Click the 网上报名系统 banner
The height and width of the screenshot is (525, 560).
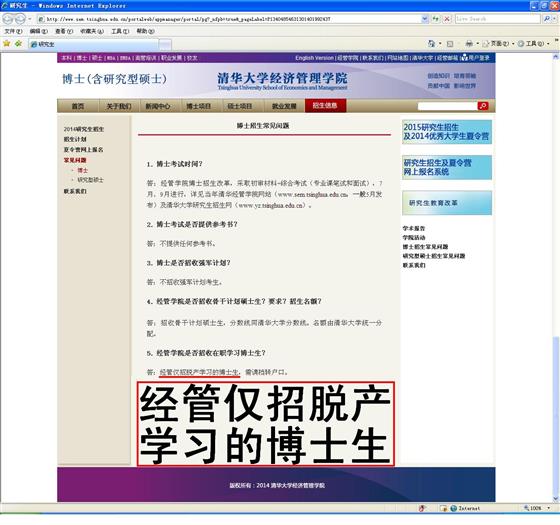[447, 167]
